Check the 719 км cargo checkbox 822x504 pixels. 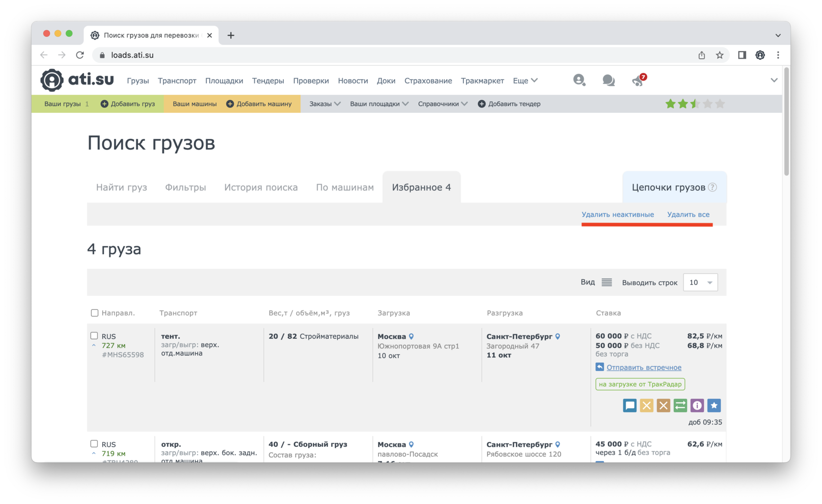pos(94,444)
